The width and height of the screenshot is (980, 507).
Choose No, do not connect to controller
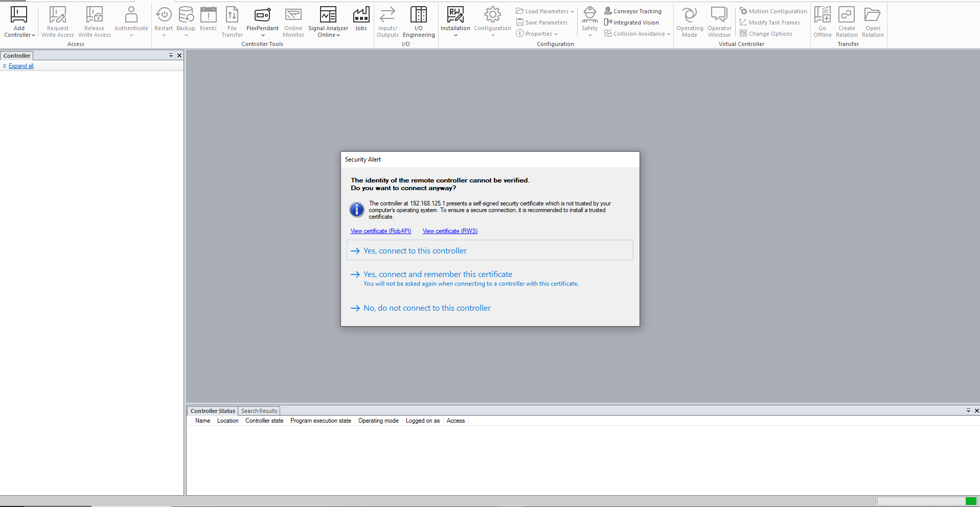(x=490, y=308)
